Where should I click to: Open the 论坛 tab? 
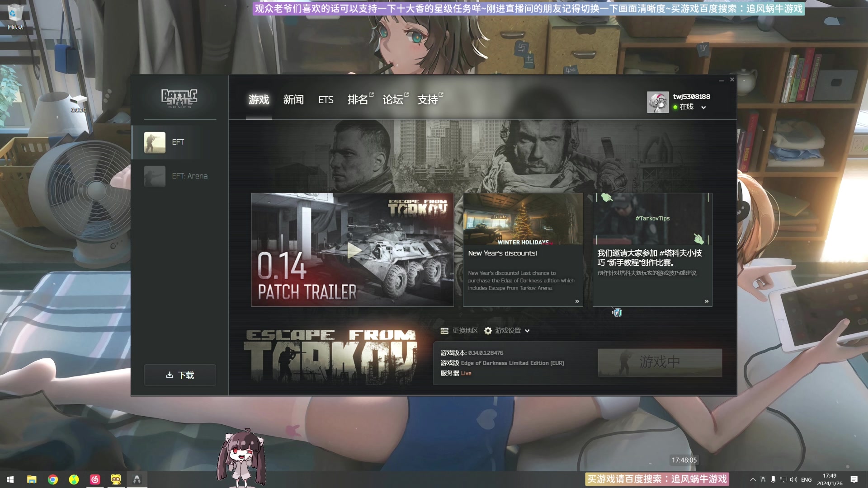393,100
